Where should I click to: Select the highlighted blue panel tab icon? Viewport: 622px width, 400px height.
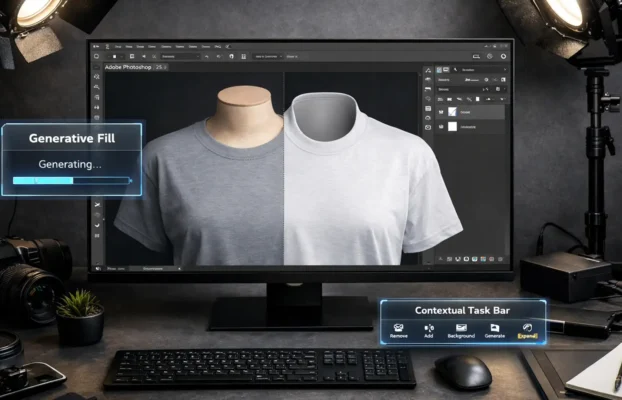439,70
